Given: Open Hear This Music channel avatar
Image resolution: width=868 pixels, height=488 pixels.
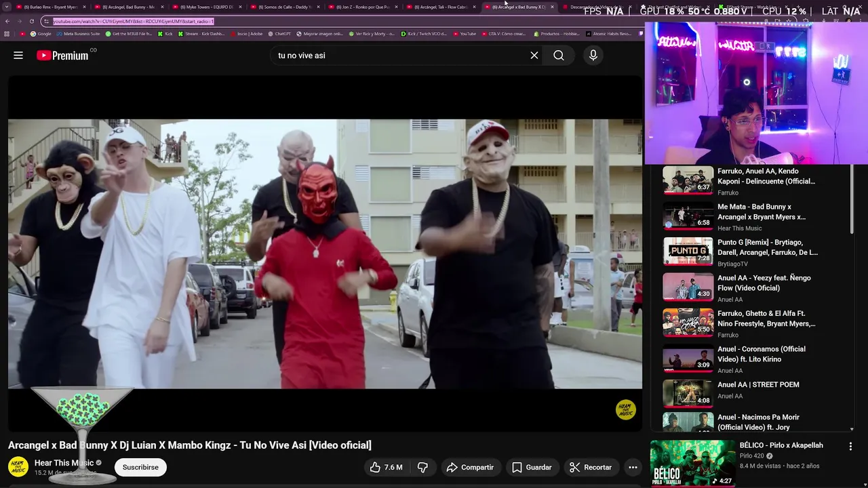Looking at the screenshot, I should click(18, 467).
